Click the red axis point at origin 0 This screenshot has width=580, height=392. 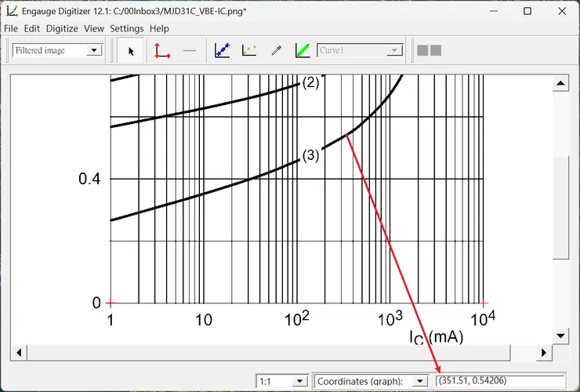point(111,303)
